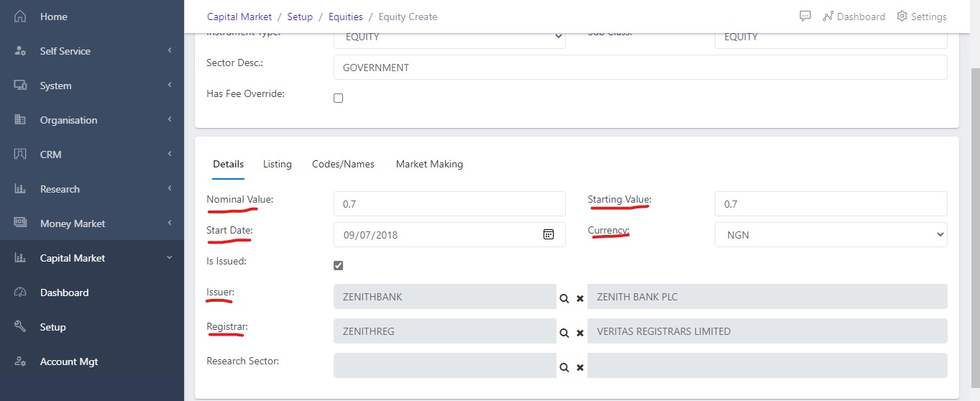Open the chat message icon in header
This screenshot has height=401, width=980.
[x=805, y=16]
